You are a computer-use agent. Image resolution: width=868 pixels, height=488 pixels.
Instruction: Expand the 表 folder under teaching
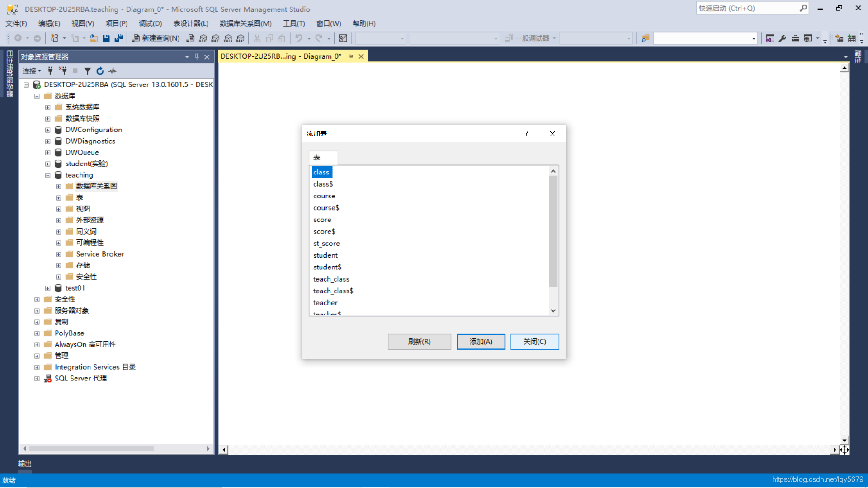coord(58,198)
